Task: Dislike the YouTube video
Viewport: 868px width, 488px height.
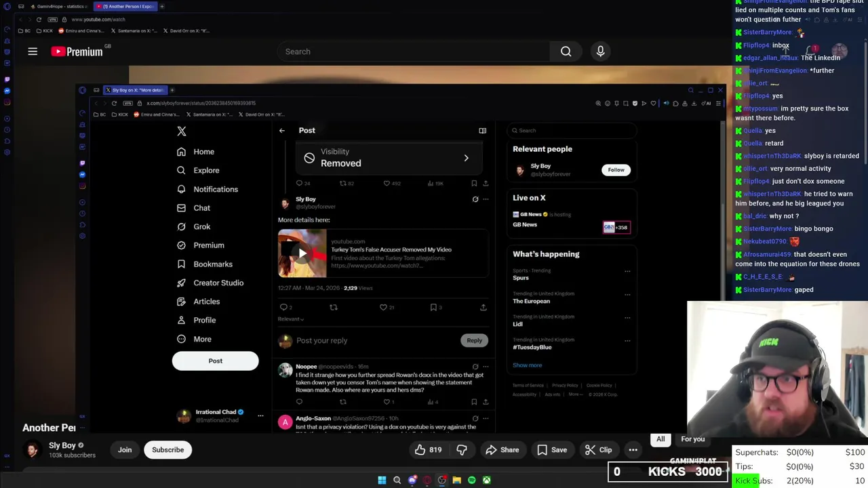Action: click(462, 450)
